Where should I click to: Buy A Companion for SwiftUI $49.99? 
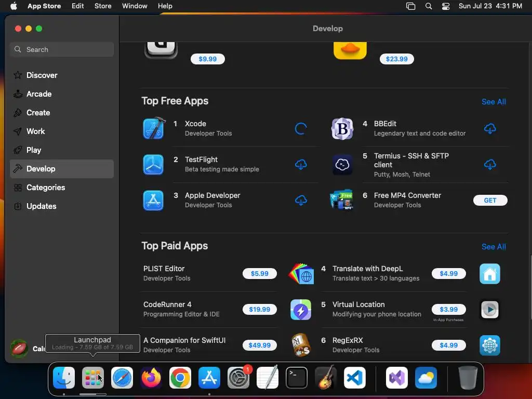(x=260, y=345)
